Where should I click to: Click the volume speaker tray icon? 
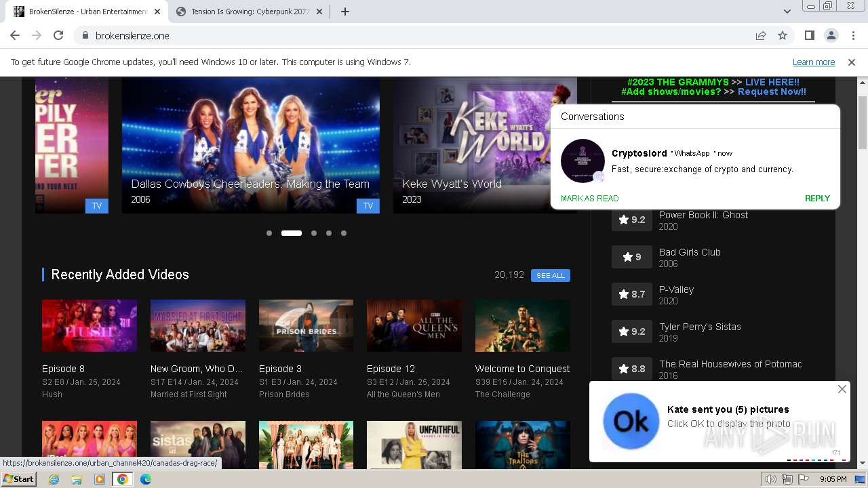click(x=771, y=479)
